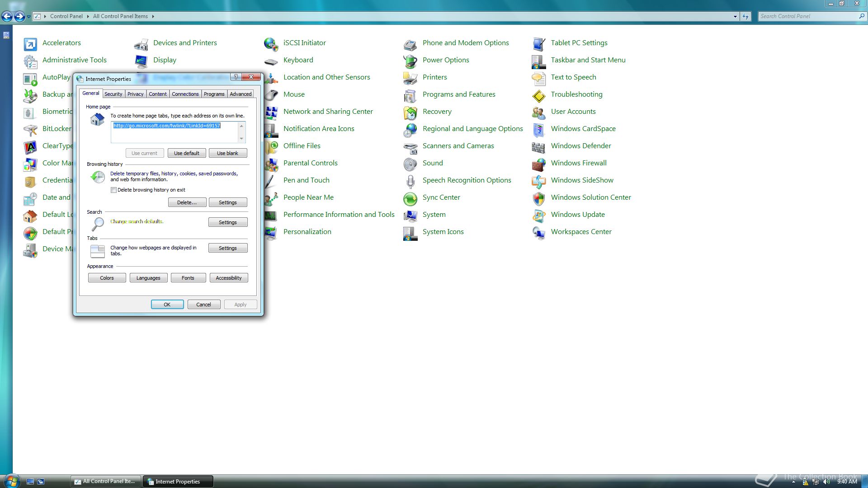The height and width of the screenshot is (488, 868).
Task: Open the Content tab
Action: point(158,94)
